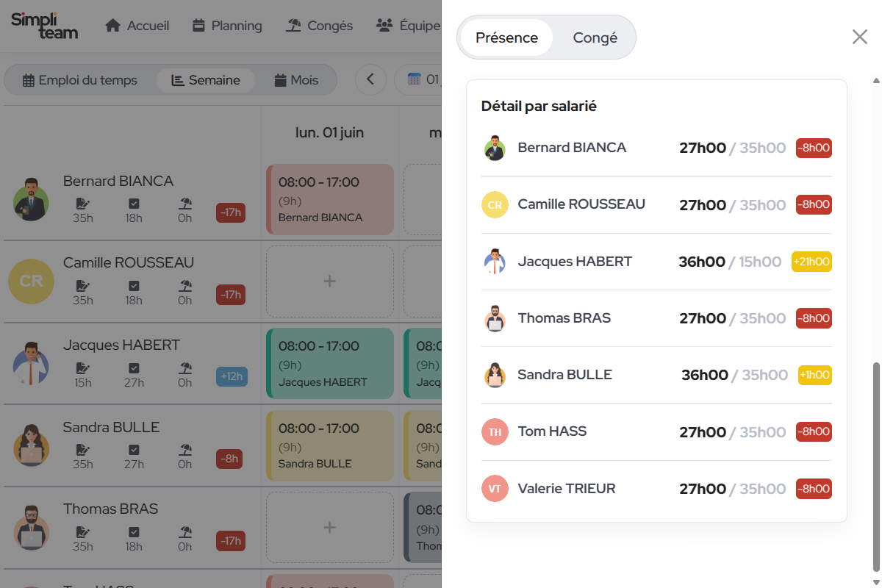Click Jacques HABERT contract hours icon 15h

pyautogui.click(x=83, y=367)
